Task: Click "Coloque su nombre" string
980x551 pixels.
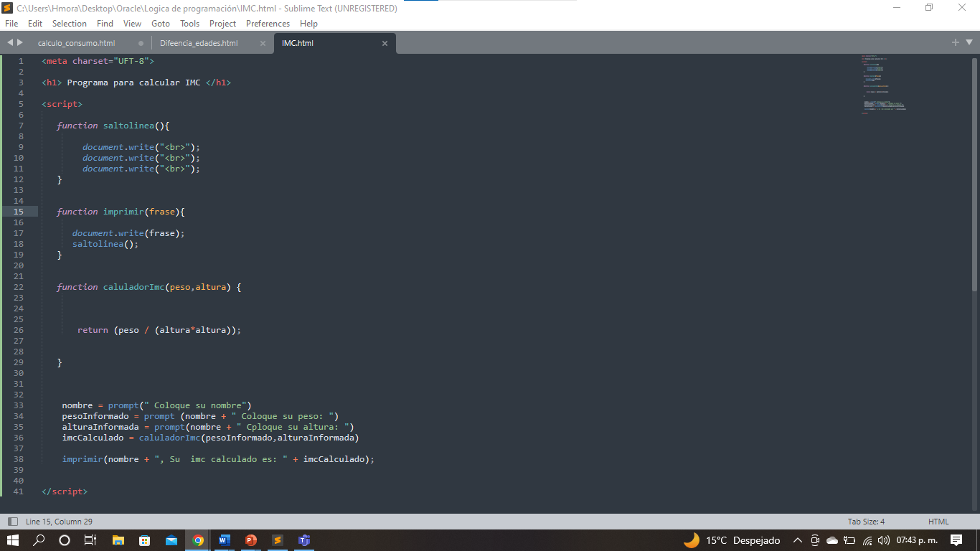Action: [195, 405]
